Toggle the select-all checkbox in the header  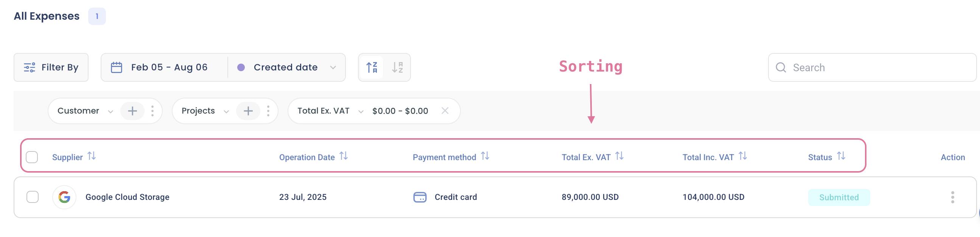32,157
